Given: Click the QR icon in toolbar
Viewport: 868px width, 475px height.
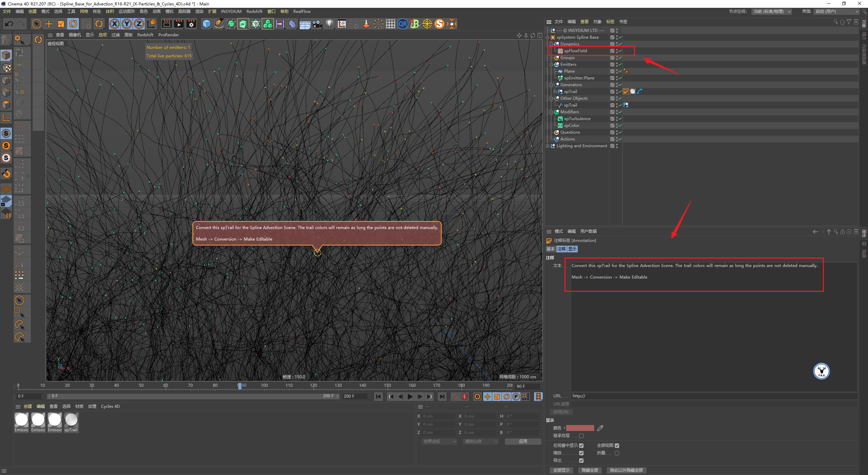Looking at the screenshot, I should (x=402, y=24).
